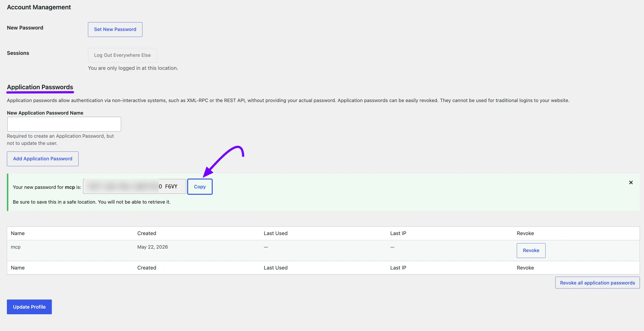Click 'Required to create an Application Password' hint
The width and height of the screenshot is (644, 331).
click(60, 140)
